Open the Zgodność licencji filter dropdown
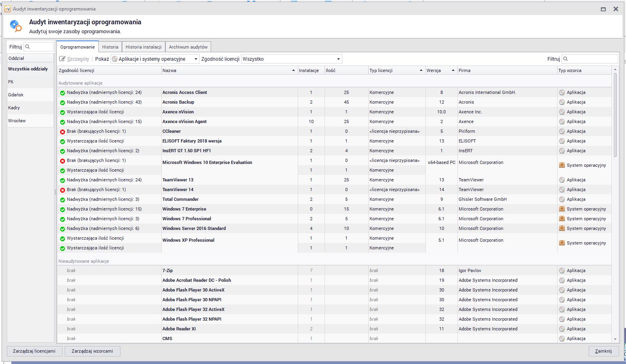This screenshot has height=364, width=626. pos(292,59)
